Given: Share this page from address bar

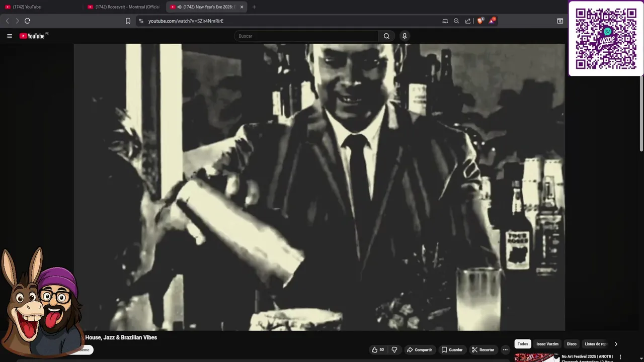Looking at the screenshot, I should 468,21.
